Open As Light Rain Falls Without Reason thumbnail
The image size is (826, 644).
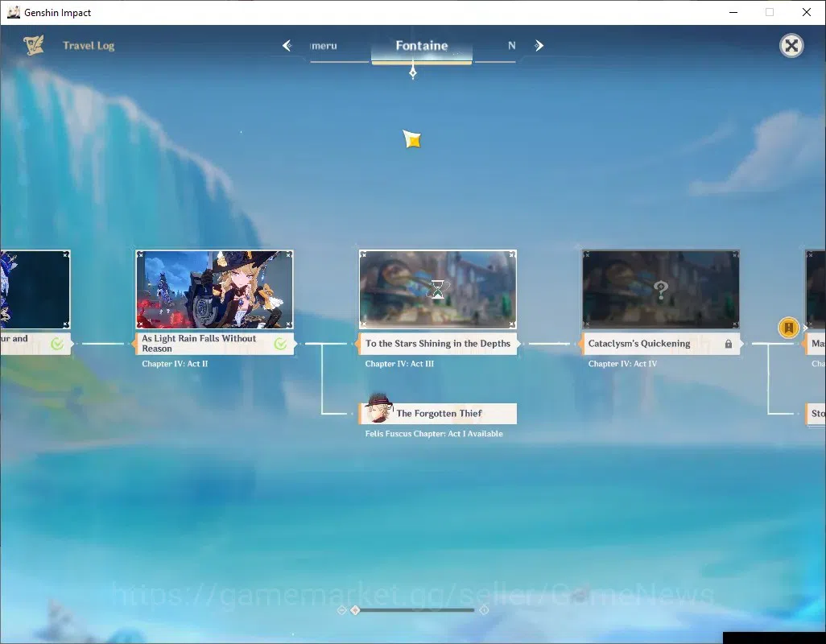tap(214, 290)
